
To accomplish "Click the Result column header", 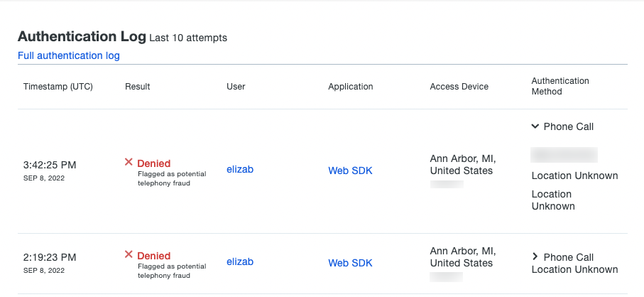I will 137,87.
